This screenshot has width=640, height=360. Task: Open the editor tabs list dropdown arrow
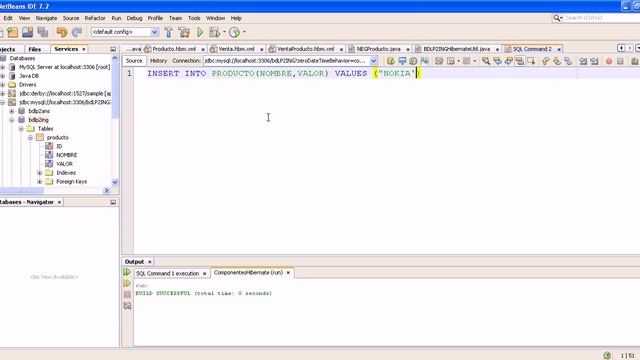coord(638,49)
